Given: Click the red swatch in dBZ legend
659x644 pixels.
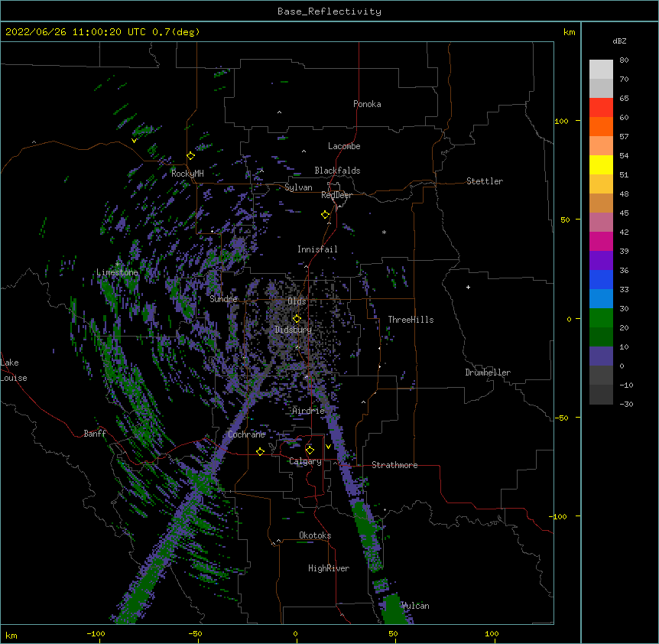Looking at the screenshot, I should (601, 107).
